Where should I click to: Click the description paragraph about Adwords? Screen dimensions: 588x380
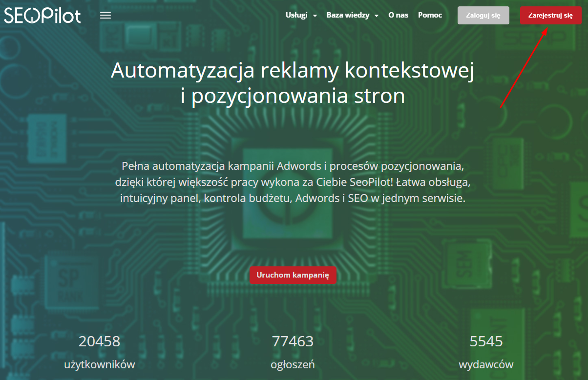pyautogui.click(x=293, y=182)
